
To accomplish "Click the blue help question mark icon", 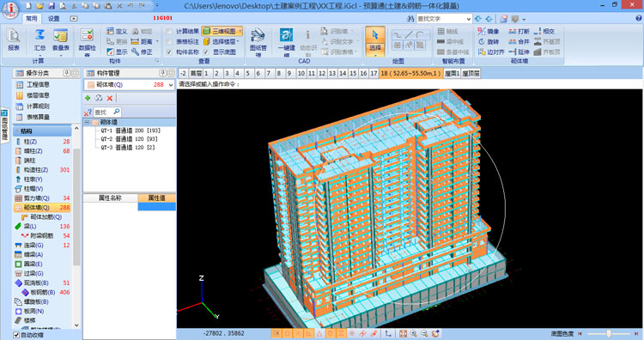I will 639,19.
